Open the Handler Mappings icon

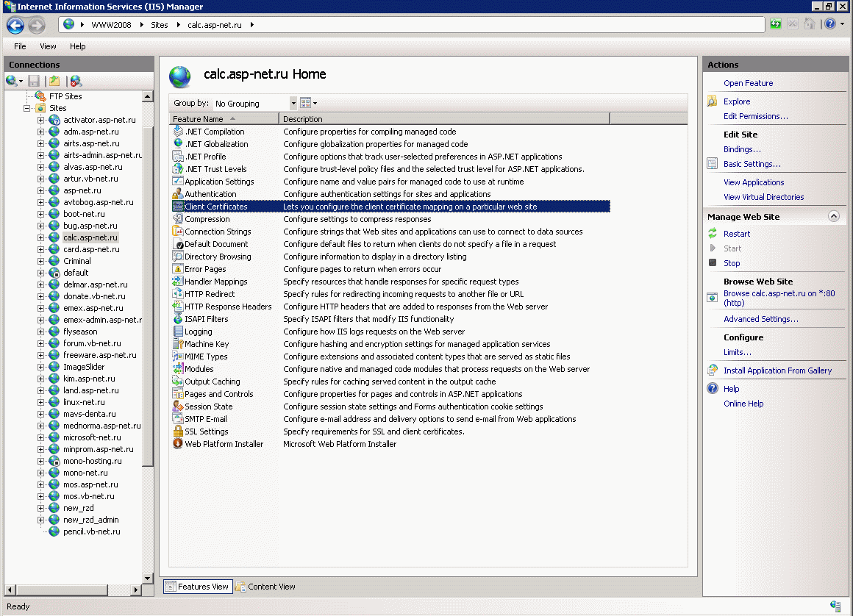[x=178, y=282]
